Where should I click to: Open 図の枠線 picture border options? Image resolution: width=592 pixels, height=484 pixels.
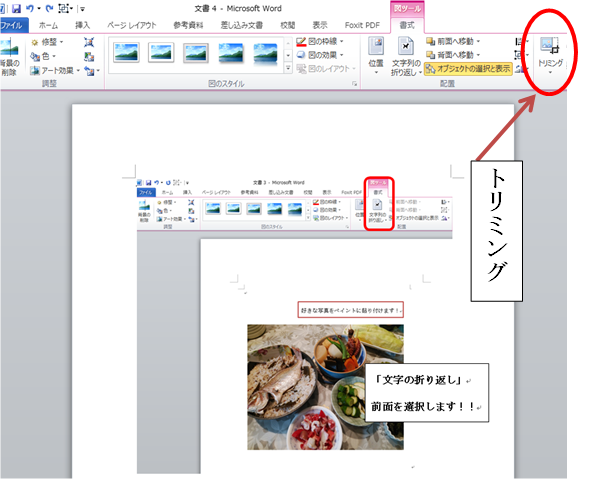click(320, 41)
